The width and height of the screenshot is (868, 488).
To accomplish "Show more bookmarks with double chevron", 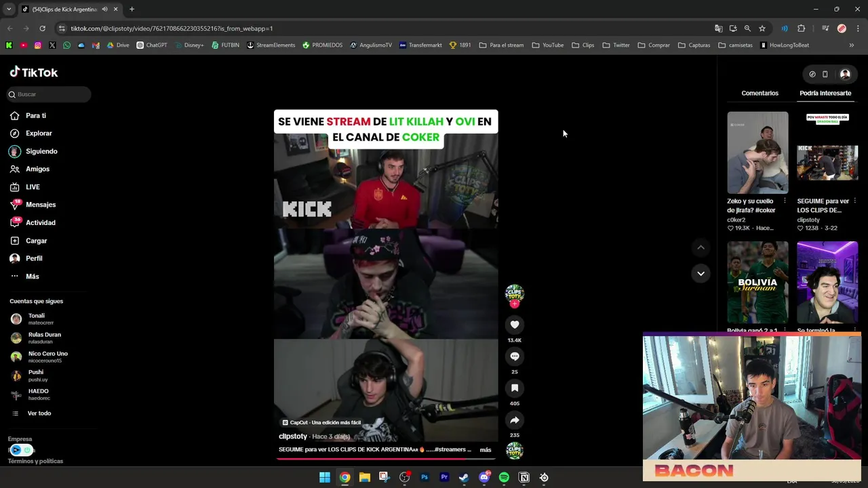I will (x=852, y=45).
